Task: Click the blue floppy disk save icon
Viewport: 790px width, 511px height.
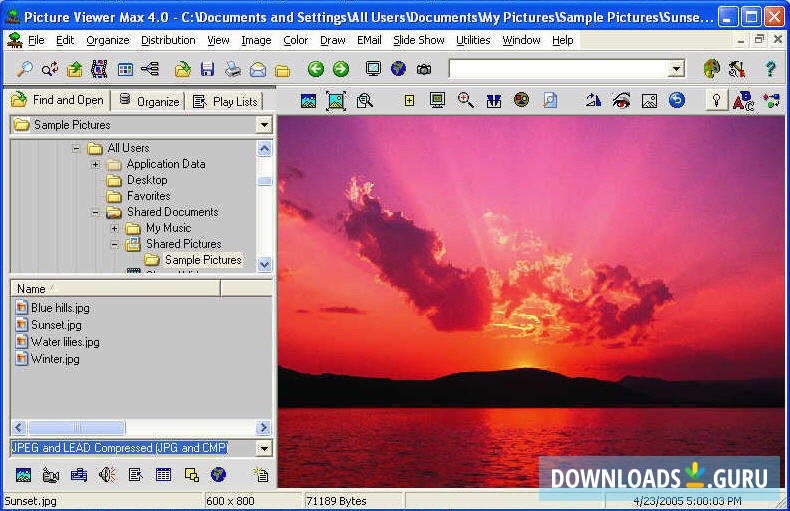Action: pos(207,69)
